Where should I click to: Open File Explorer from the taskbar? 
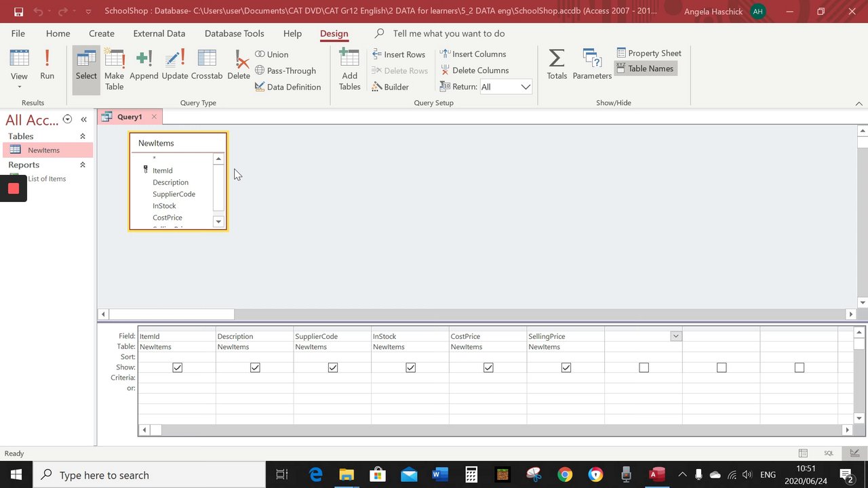(x=347, y=475)
